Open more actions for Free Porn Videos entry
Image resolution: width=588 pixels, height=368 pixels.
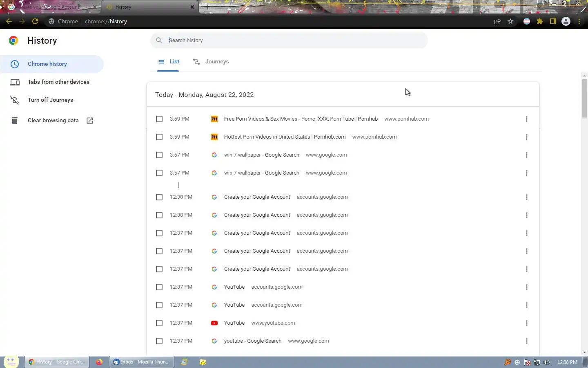tap(527, 119)
